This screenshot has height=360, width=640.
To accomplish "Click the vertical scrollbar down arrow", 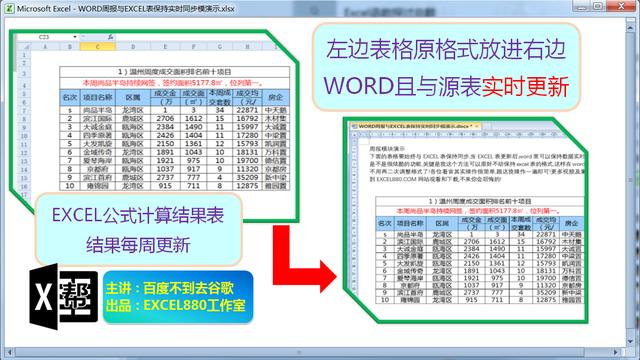I will [631, 341].
